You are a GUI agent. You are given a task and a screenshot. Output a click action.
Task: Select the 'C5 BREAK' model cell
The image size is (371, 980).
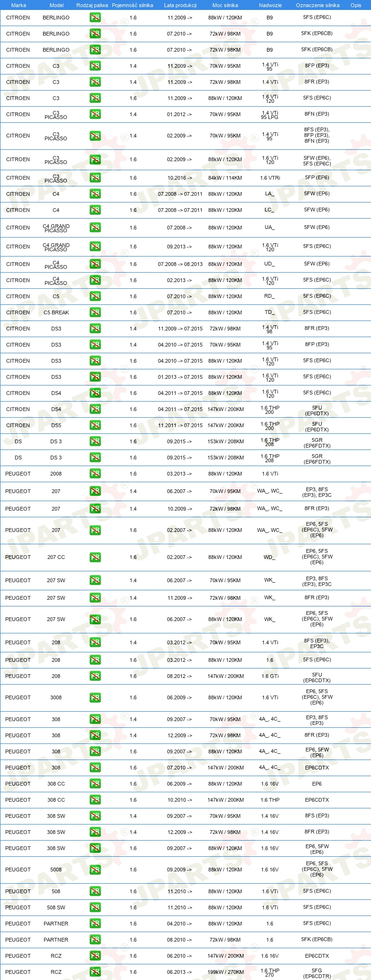click(x=56, y=312)
